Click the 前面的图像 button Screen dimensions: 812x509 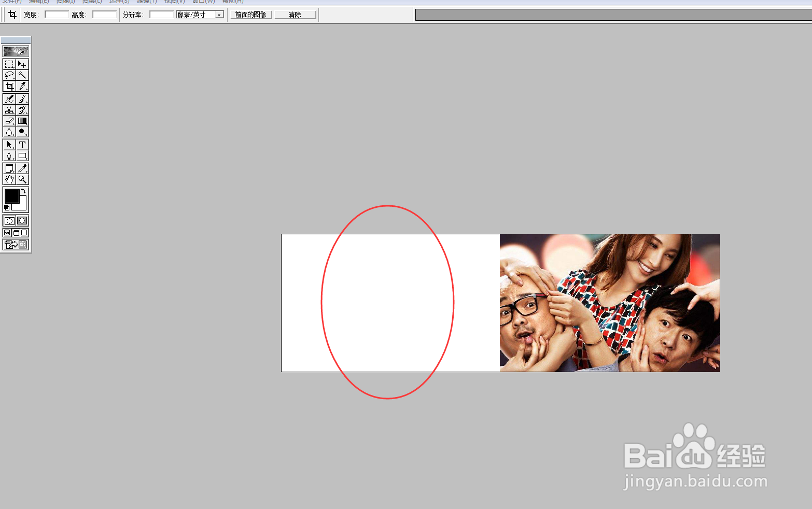pyautogui.click(x=251, y=15)
